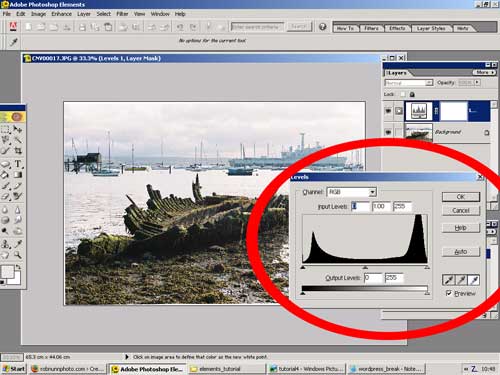
Task: Select the Hand tool
Action: 5,255
